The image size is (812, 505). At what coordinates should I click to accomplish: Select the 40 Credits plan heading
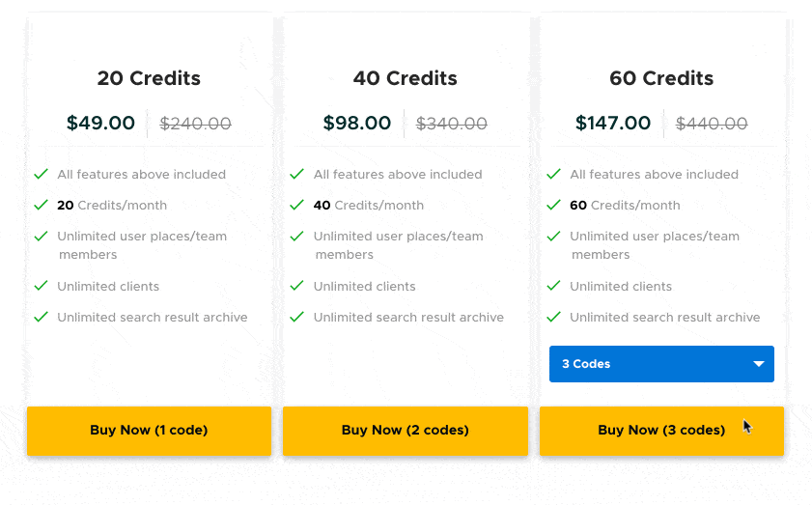click(x=406, y=78)
